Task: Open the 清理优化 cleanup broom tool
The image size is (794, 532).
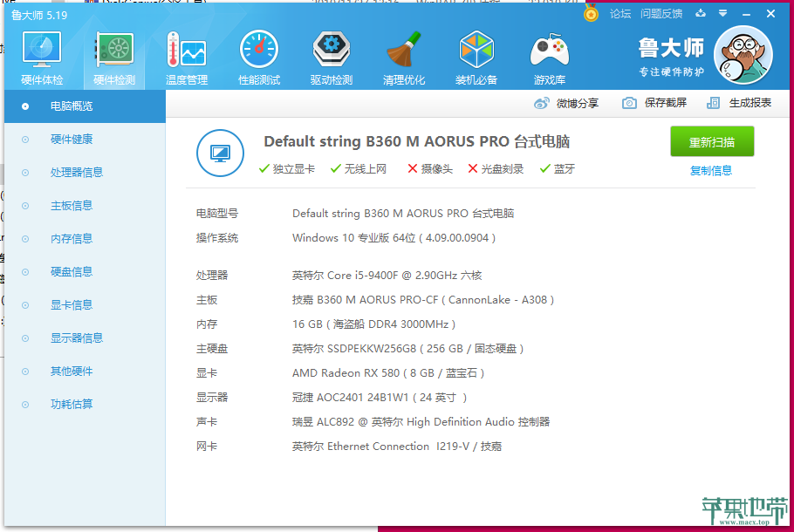Action: [404, 58]
